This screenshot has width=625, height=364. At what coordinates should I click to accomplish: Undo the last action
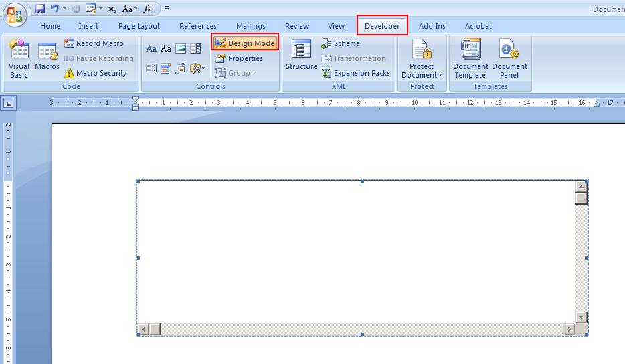click(55, 9)
